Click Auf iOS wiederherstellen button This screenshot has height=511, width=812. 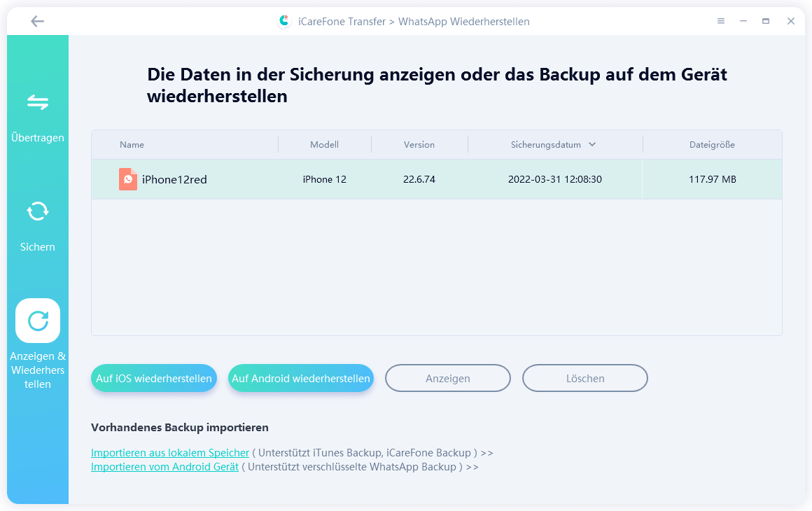click(154, 379)
